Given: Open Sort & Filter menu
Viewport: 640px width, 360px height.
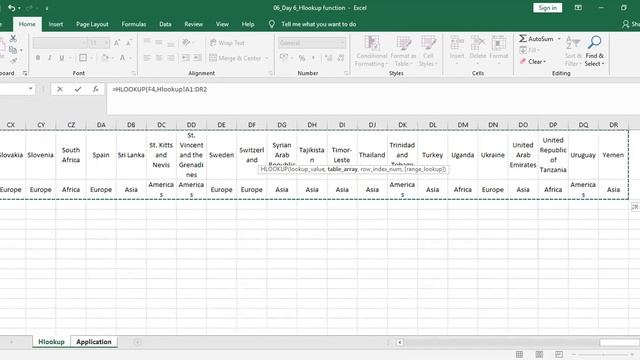Looking at the screenshot, I should 573,51.
